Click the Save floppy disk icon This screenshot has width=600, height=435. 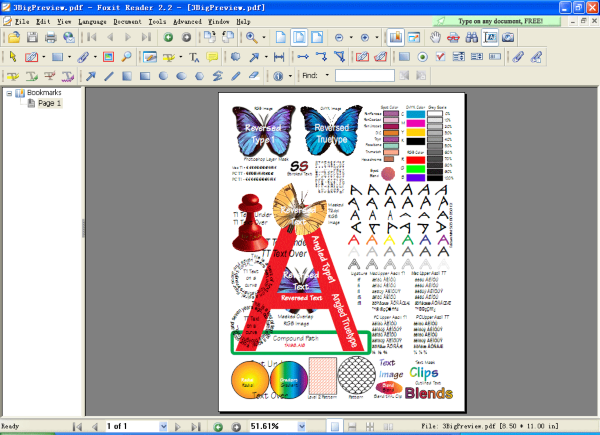tap(33, 37)
